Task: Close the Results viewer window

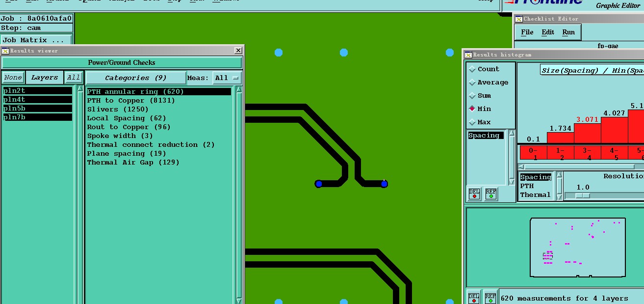Action: 238,51
